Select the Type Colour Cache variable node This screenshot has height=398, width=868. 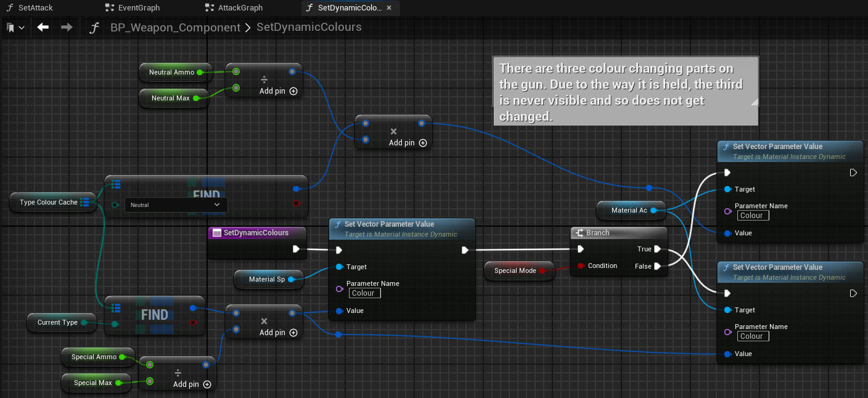(x=49, y=202)
